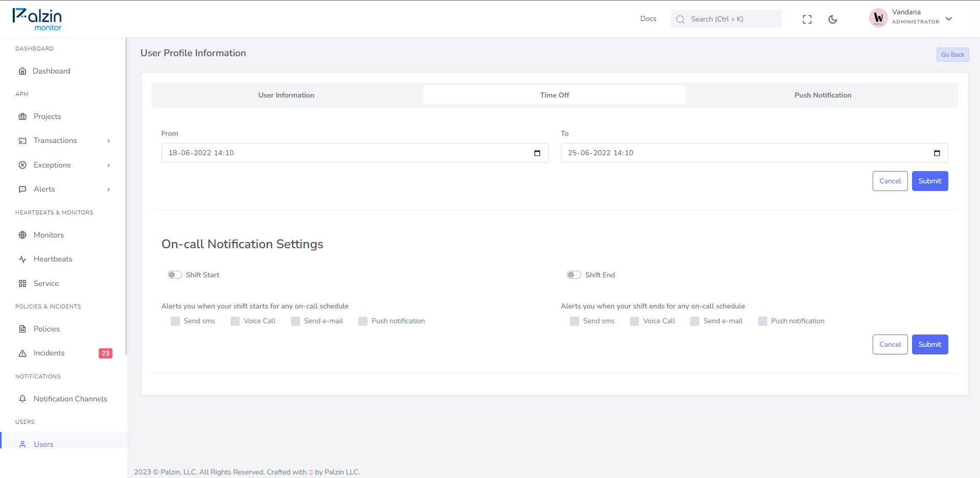
Task: Toggle fullscreen mode icon in header
Action: click(807, 19)
